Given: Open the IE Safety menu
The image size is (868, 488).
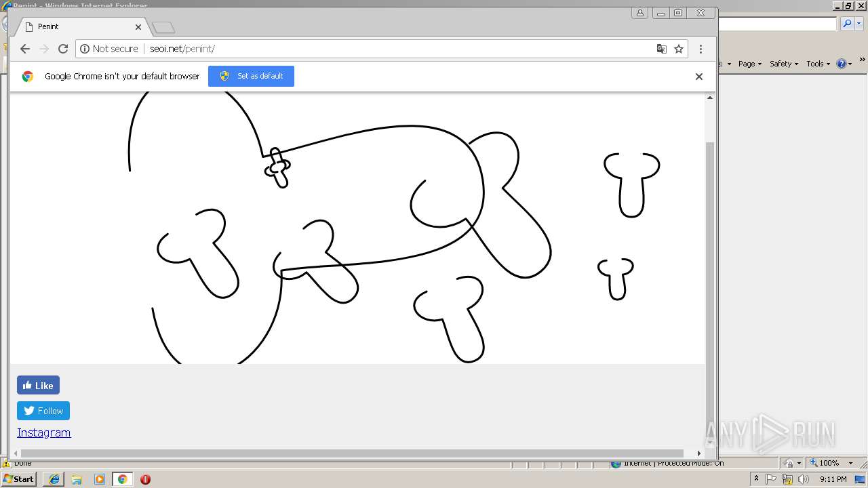Looking at the screenshot, I should point(783,64).
